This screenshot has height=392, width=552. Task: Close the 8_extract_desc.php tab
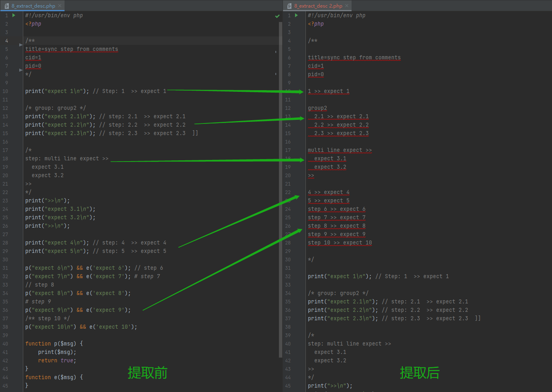[60, 6]
